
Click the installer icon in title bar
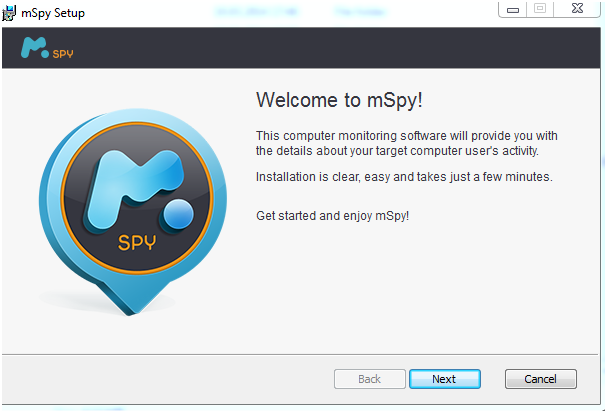click(9, 13)
